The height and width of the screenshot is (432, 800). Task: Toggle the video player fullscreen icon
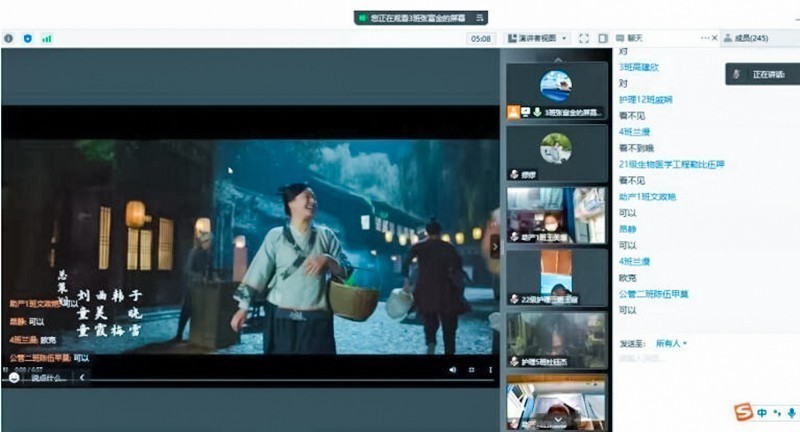point(471,370)
